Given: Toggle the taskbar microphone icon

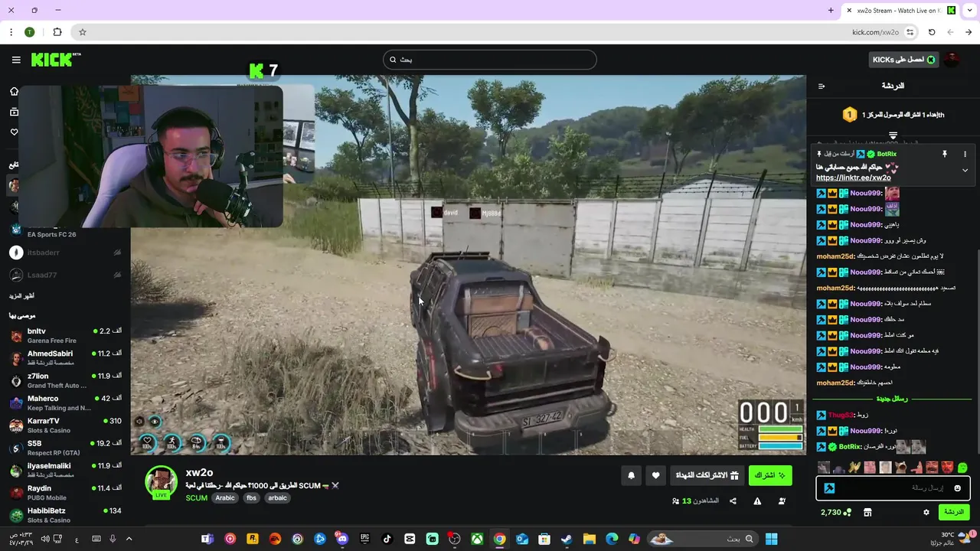Looking at the screenshot, I should pos(113,539).
